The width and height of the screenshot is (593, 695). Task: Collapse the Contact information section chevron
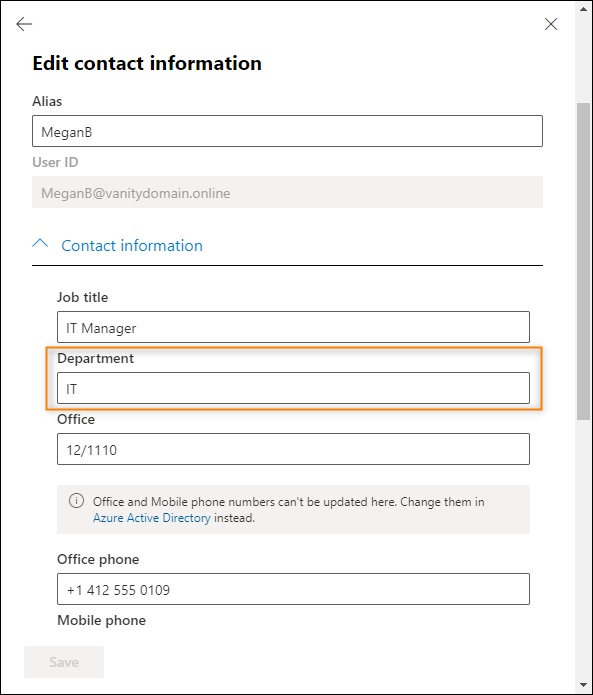[40, 243]
